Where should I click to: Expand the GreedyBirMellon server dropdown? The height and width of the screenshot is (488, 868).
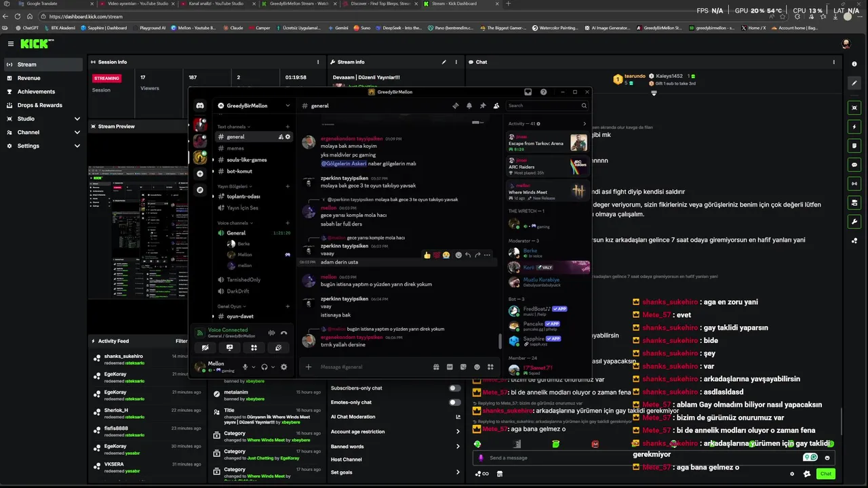[288, 106]
